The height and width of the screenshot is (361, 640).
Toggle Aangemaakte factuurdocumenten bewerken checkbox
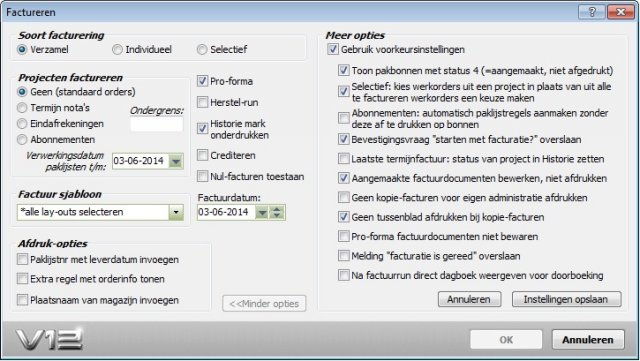(344, 178)
